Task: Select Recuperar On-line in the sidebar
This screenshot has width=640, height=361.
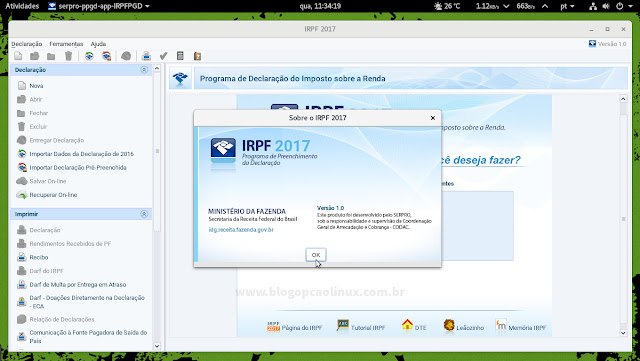Action: click(53, 195)
